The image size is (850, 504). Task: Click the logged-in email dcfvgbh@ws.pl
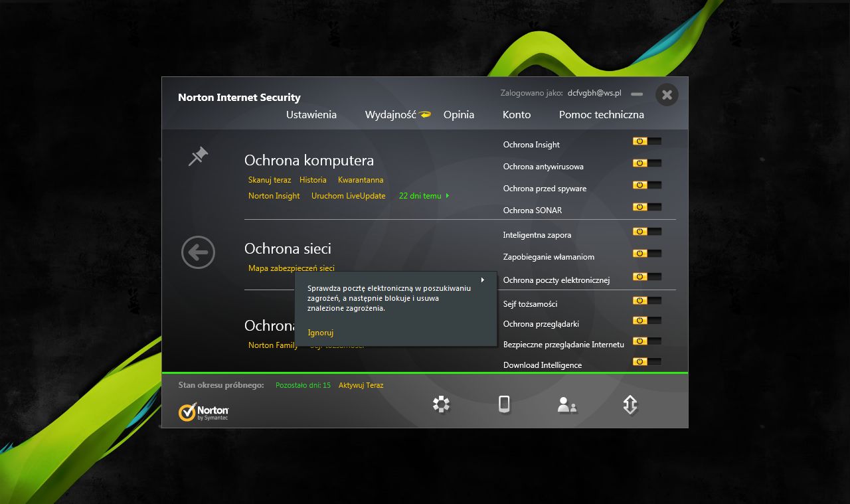[x=594, y=93]
